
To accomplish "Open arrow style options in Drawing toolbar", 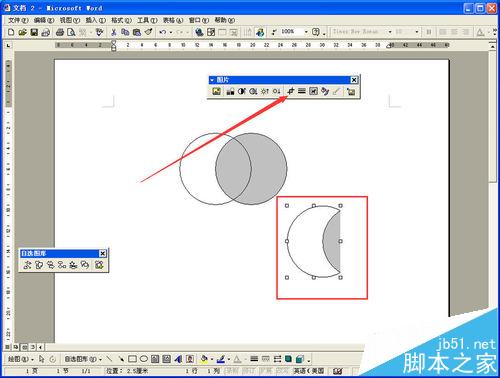I will 277,359.
